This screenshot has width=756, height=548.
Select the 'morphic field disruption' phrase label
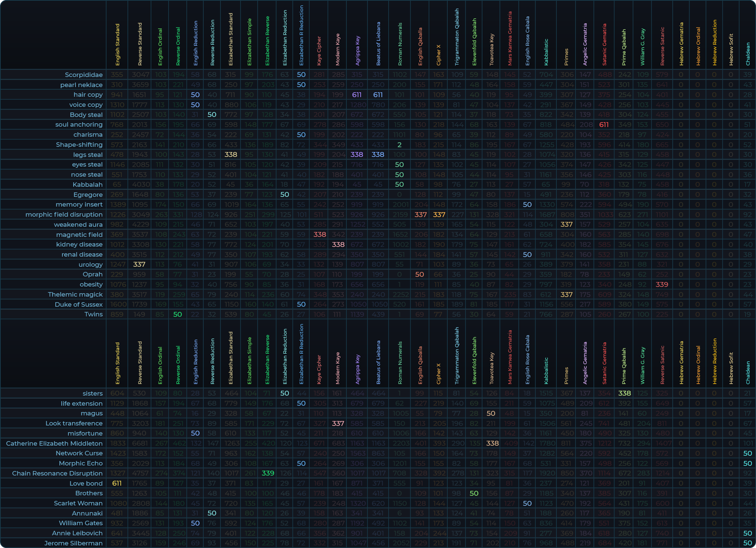click(64, 214)
